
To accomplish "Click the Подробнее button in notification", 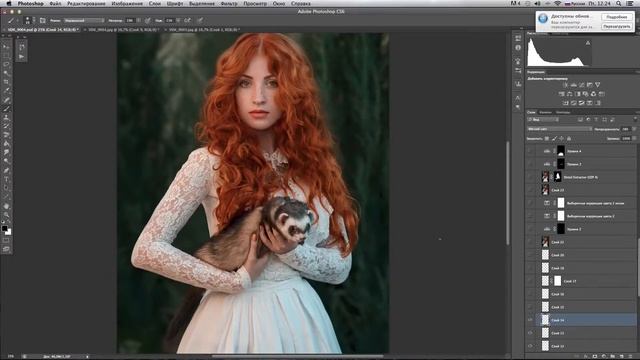I will (617, 17).
